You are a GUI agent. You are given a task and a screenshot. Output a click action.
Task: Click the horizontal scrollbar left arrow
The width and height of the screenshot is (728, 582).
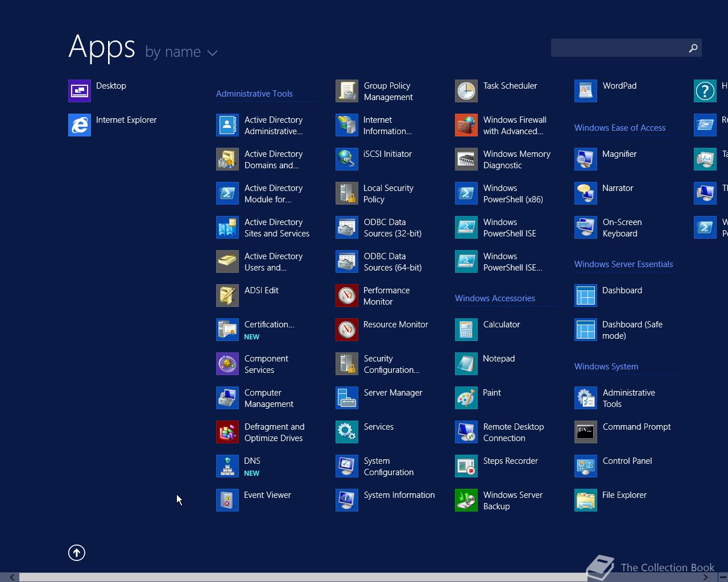11,577
